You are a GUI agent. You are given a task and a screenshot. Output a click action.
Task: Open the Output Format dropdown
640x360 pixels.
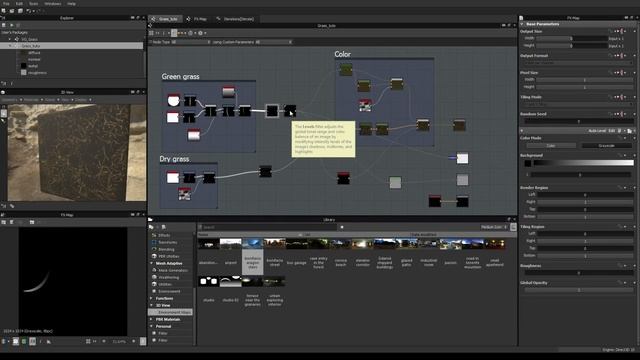[578, 63]
